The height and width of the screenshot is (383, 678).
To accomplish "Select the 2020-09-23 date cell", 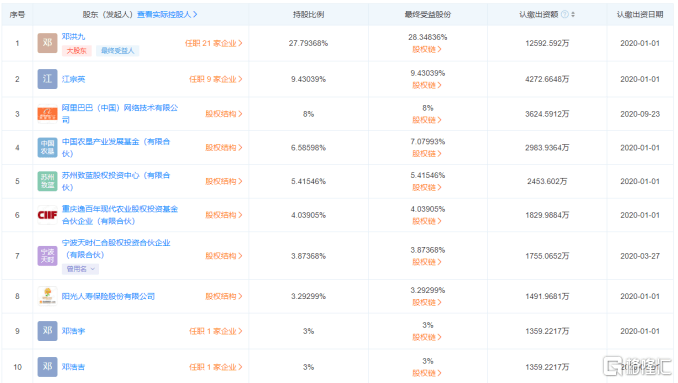I will 640,114.
